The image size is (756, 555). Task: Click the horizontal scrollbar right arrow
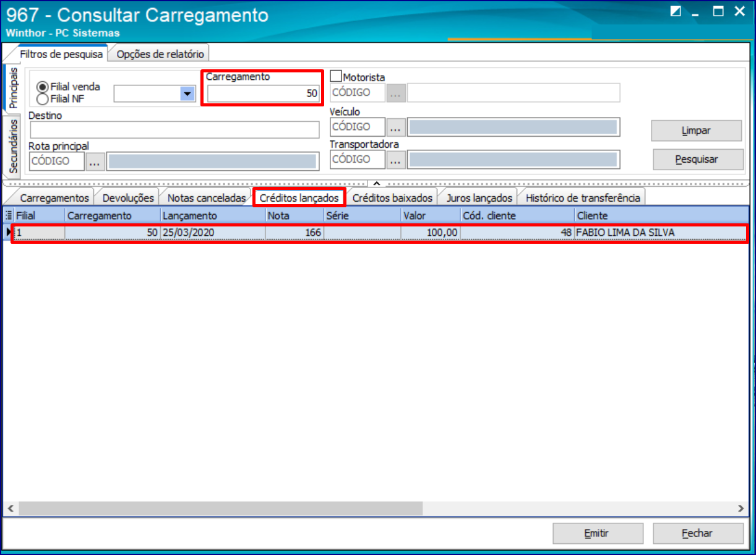(741, 509)
